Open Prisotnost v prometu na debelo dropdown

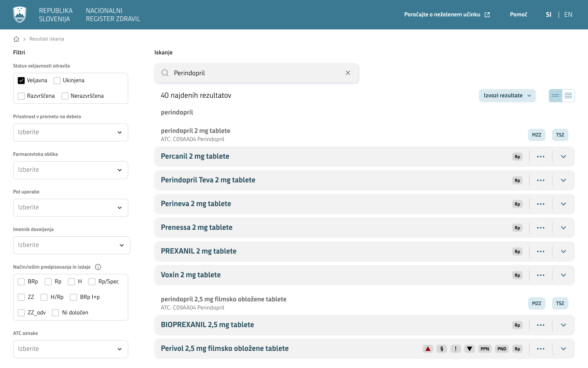(71, 132)
